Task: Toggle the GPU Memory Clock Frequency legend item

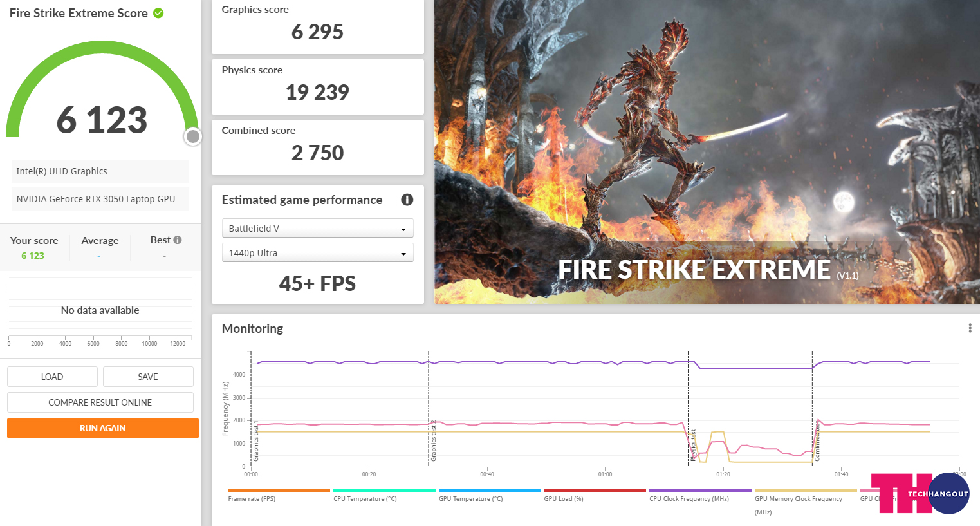Action: [x=806, y=502]
